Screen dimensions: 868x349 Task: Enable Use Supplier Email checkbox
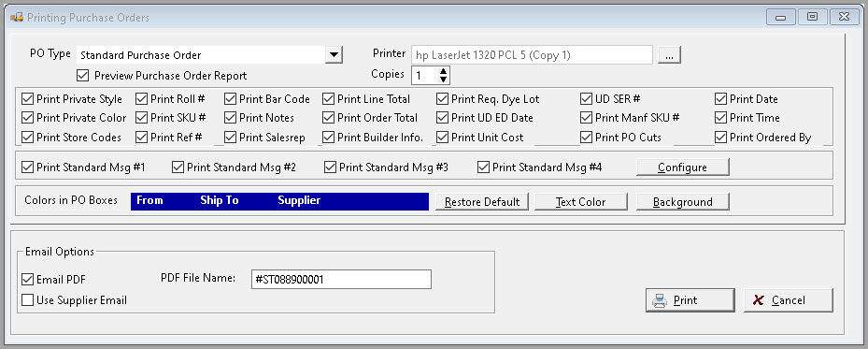tap(27, 300)
